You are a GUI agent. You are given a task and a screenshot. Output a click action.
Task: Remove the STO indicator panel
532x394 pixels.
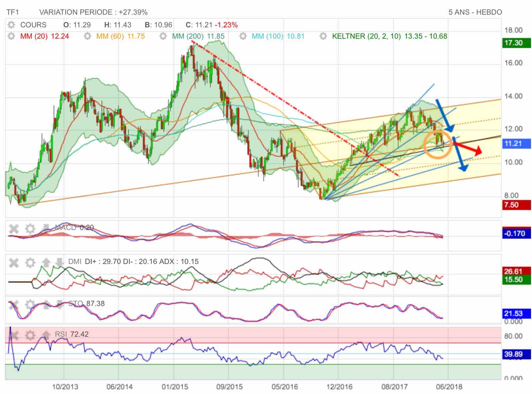(x=14, y=305)
